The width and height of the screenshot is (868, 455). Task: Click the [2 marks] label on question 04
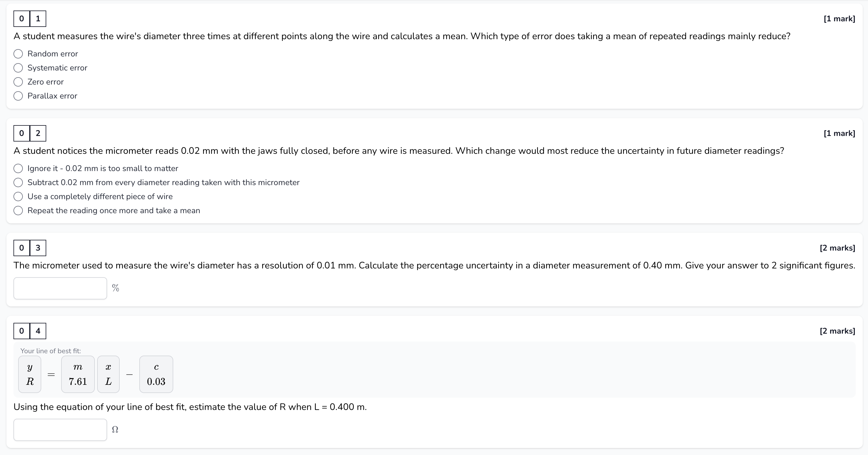[837, 331]
